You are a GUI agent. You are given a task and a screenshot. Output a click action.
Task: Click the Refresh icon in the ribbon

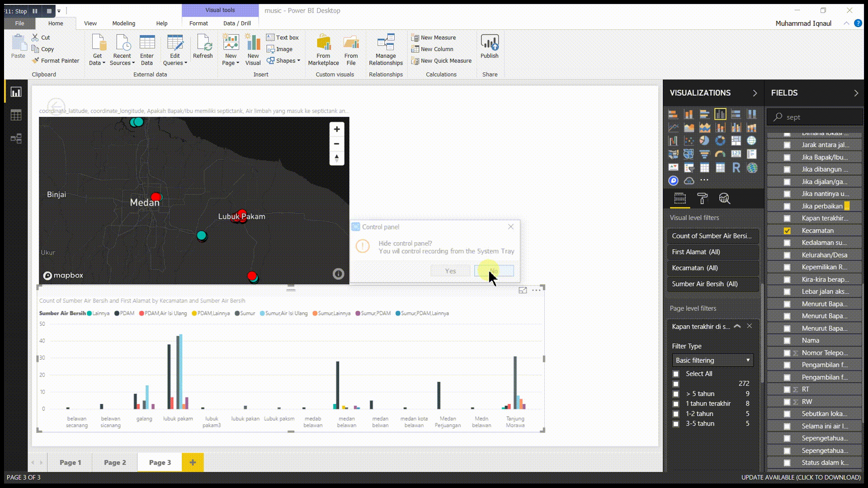(x=203, y=45)
